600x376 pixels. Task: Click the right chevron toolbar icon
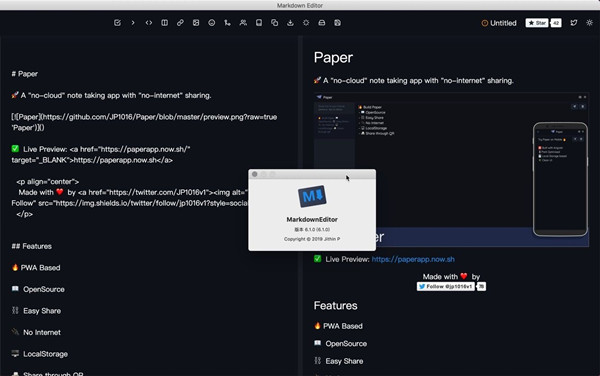[133, 23]
